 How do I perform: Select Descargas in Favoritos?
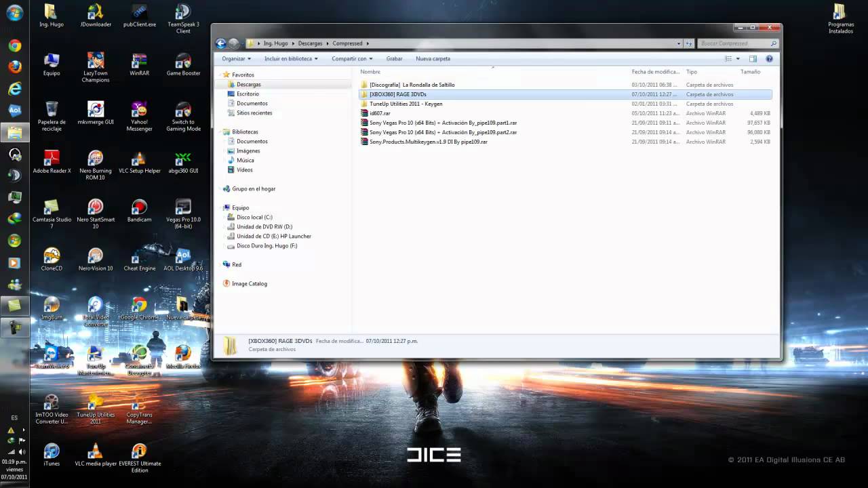coord(248,85)
